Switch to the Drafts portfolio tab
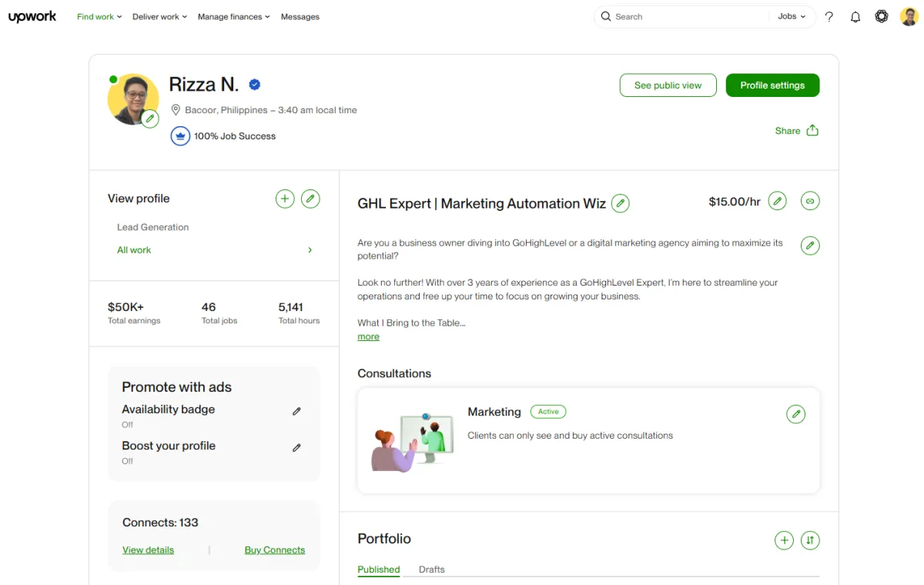The width and height of the screenshot is (924, 585). (432, 570)
